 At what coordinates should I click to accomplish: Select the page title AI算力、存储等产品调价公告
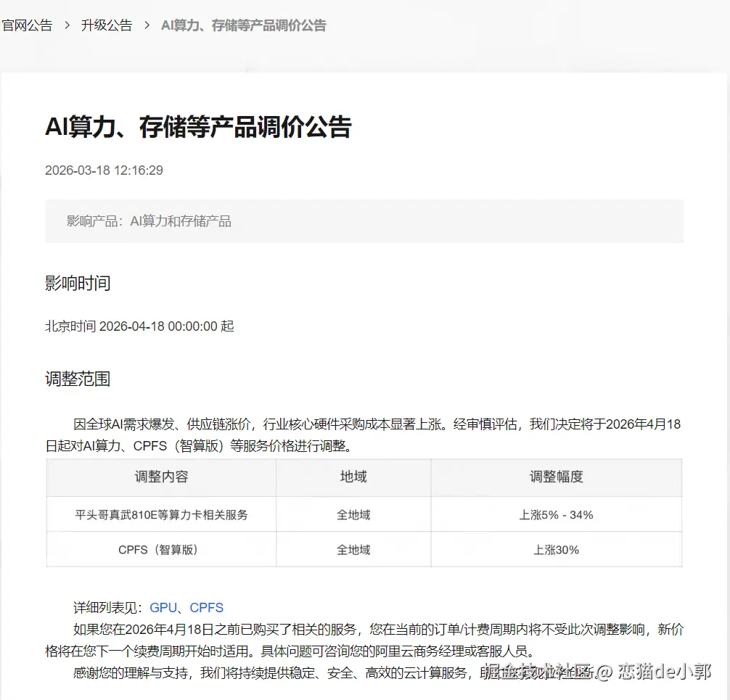point(198,127)
